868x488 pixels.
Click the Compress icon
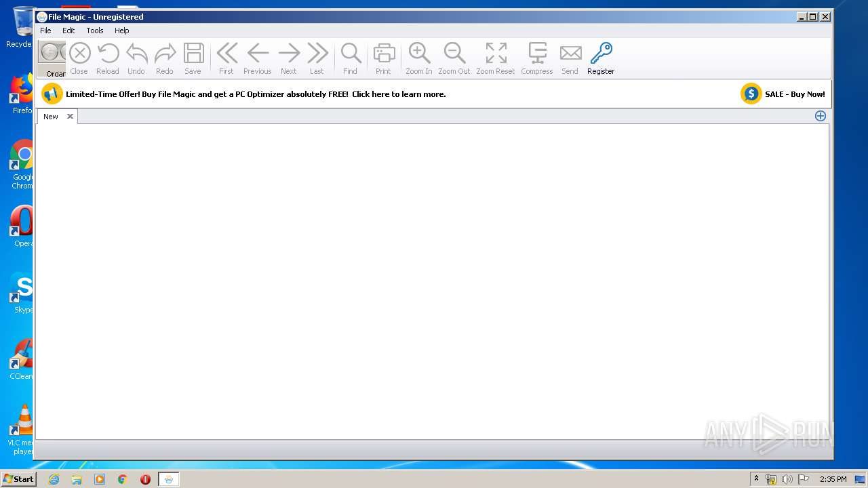[537, 53]
